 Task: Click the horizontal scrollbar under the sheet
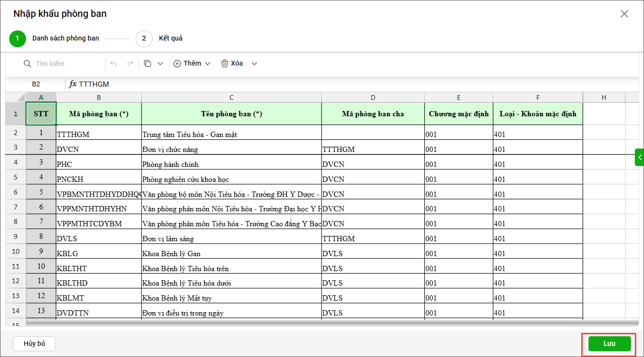tap(290, 321)
